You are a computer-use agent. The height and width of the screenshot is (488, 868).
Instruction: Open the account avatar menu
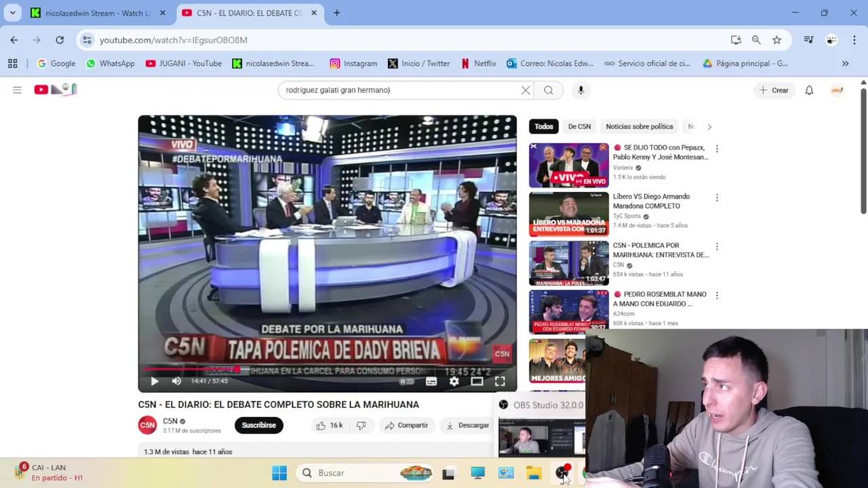[x=837, y=90]
